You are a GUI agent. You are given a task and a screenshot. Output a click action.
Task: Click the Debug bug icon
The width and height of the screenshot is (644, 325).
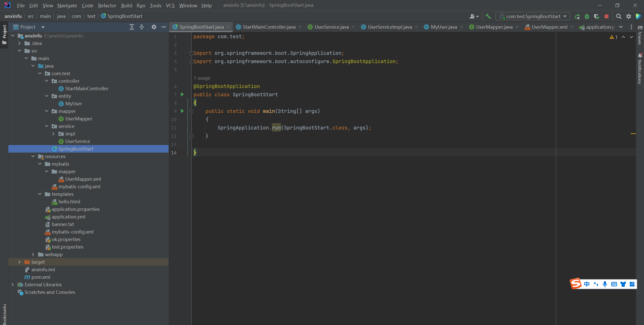click(x=587, y=16)
